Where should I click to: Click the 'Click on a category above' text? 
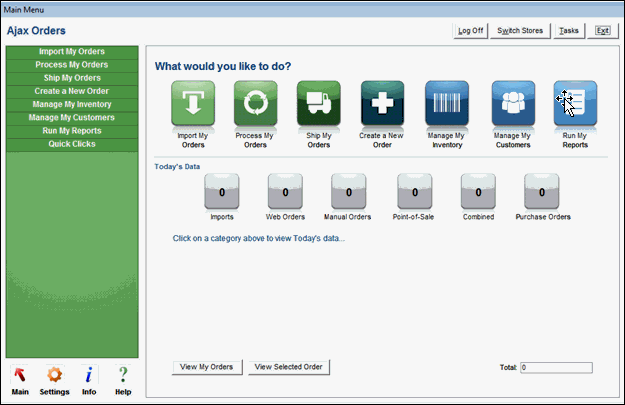pos(259,238)
